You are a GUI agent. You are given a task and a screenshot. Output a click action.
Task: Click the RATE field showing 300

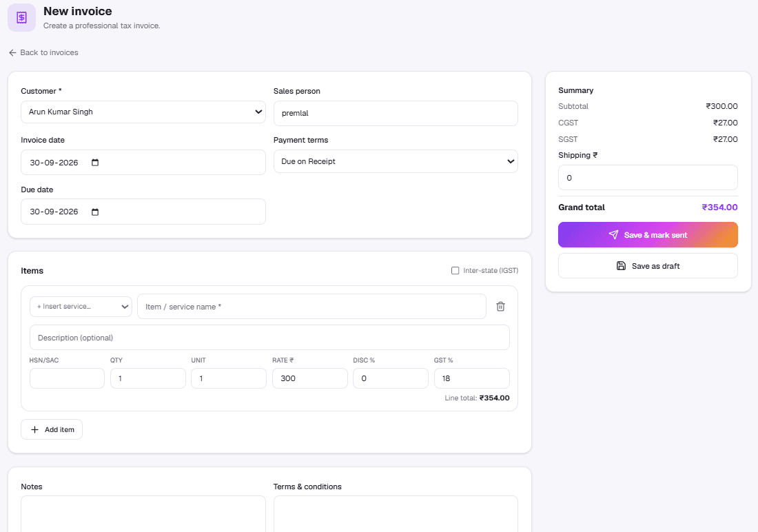pos(310,378)
